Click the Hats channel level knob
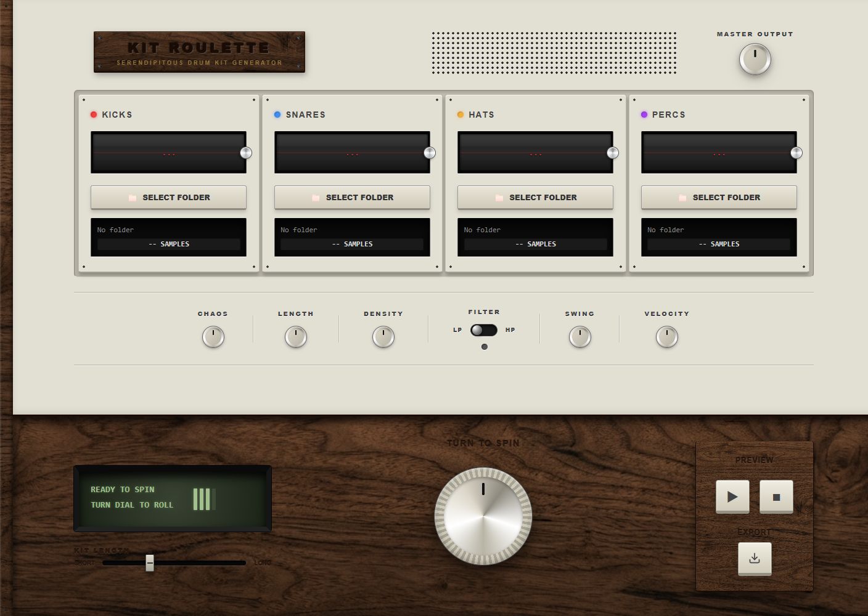868x616 pixels. click(x=613, y=153)
